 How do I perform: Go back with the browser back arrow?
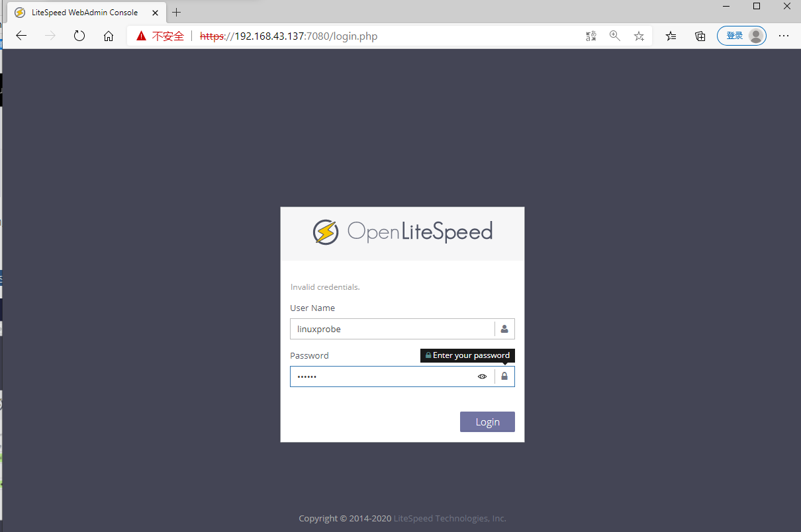21,36
